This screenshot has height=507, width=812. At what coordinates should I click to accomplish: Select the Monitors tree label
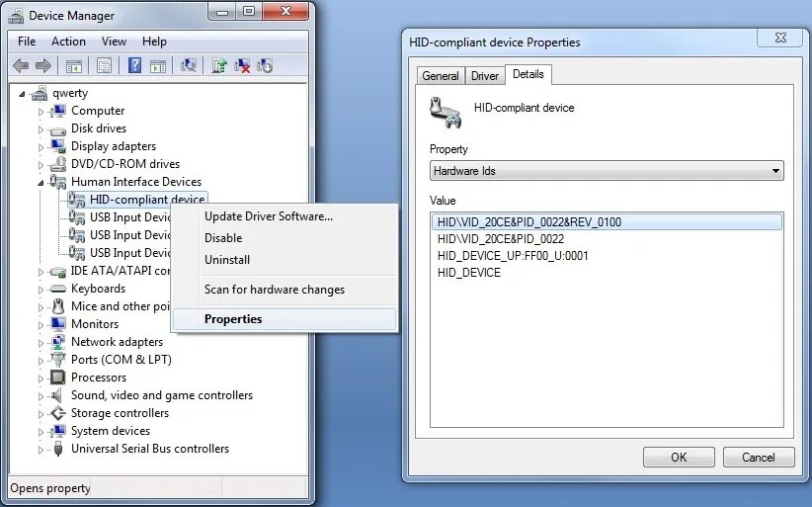coord(95,324)
